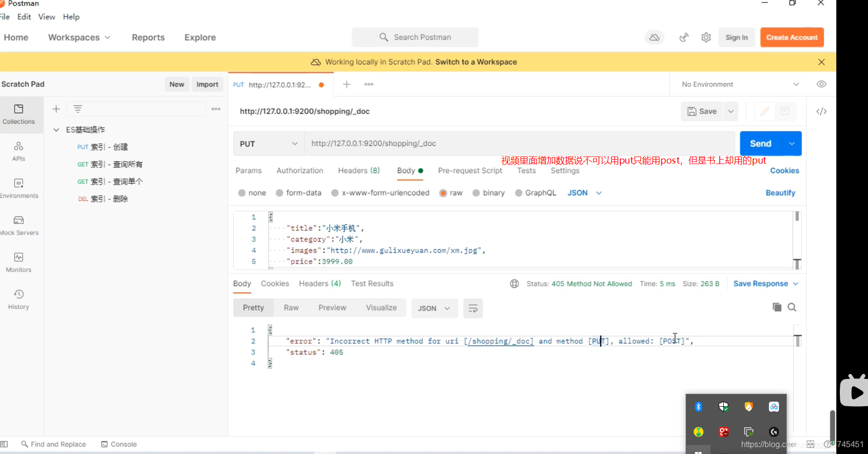Open the response JSON format dropdown
Image resolution: width=868 pixels, height=454 pixels.
tap(435, 308)
